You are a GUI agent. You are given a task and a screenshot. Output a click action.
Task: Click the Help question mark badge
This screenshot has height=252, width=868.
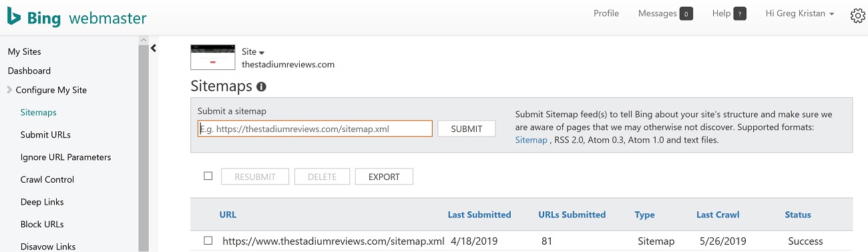click(739, 14)
